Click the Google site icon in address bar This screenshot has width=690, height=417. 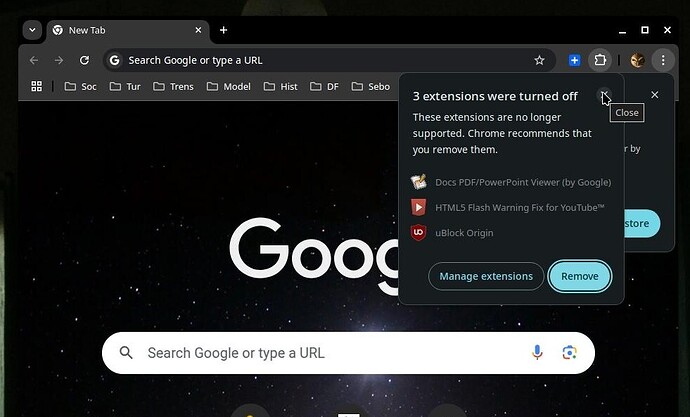(x=114, y=60)
